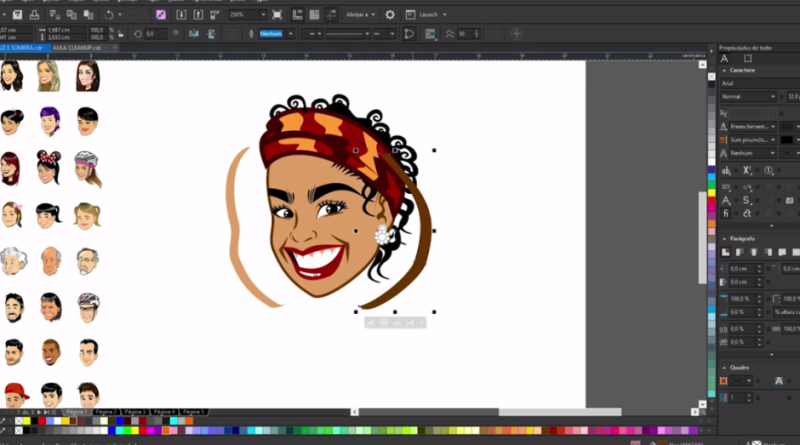The width and height of the screenshot is (800, 445).
Task: Click the ligatures fi icon
Action: click(x=726, y=213)
